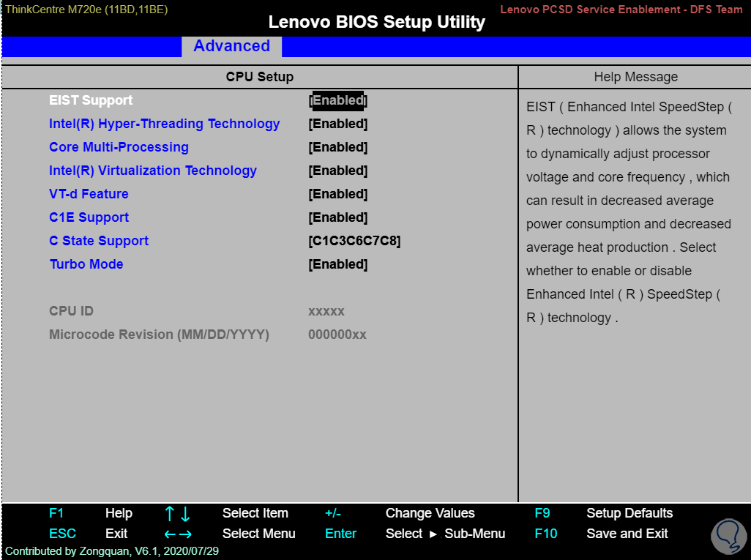This screenshot has width=751, height=560.
Task: Click the down arrow key icon
Action: pyautogui.click(x=185, y=515)
